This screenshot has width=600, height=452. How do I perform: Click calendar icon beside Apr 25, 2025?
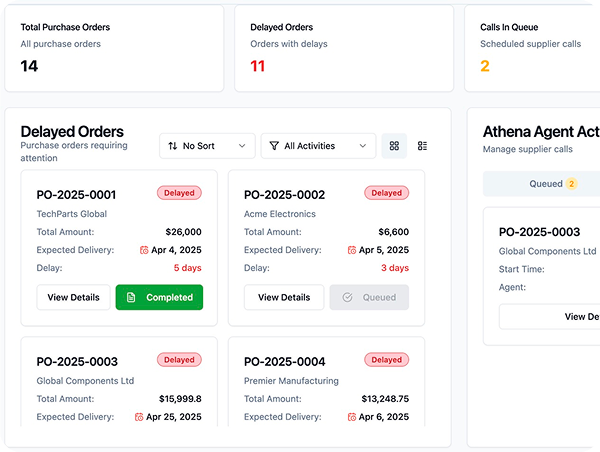coord(139,417)
